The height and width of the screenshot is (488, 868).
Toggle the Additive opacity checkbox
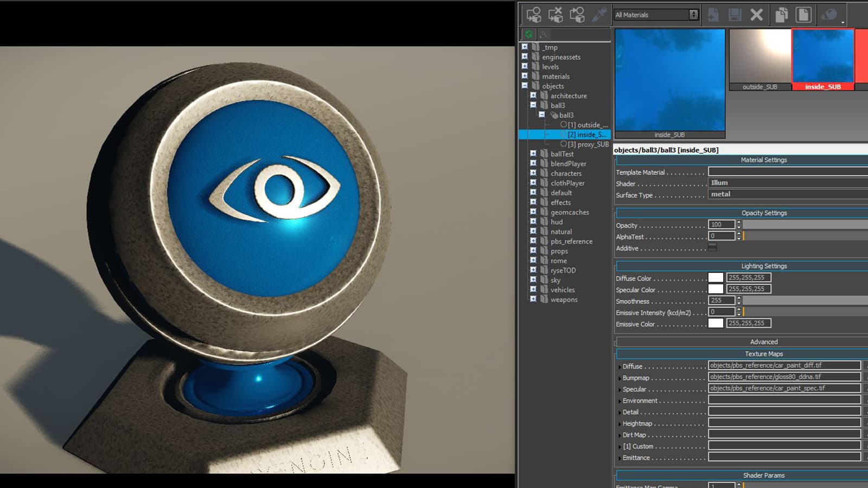tap(713, 247)
